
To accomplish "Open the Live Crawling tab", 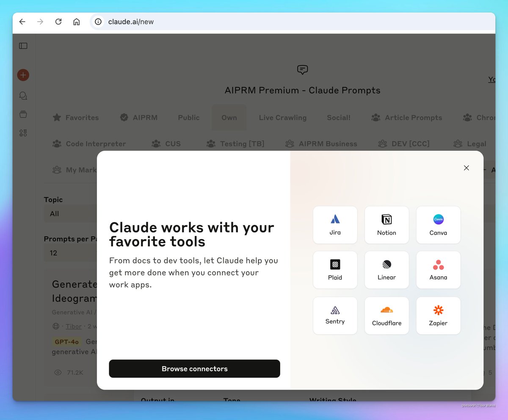I will point(283,118).
